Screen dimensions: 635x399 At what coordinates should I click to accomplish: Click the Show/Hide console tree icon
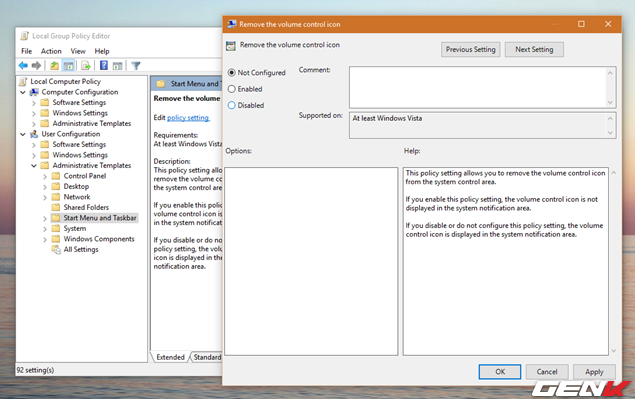pyautogui.click(x=68, y=65)
